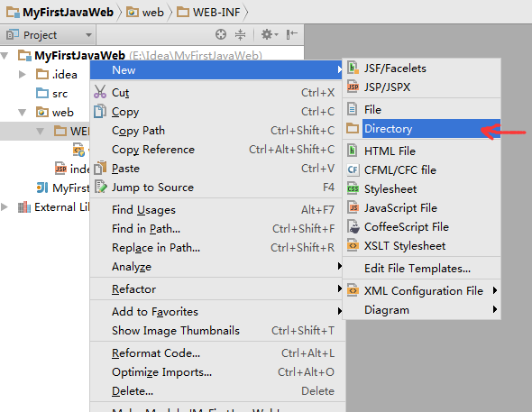532x412 pixels.
Task: Click MyFirstJavaWeb breadcrumb
Action: click(60, 13)
